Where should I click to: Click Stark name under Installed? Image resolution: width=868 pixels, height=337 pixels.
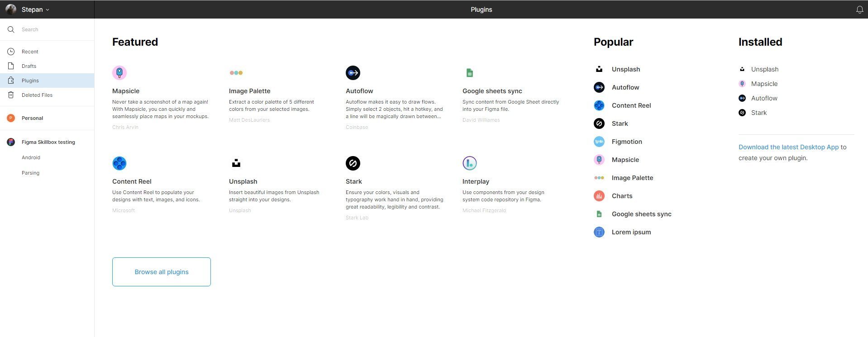pos(759,113)
